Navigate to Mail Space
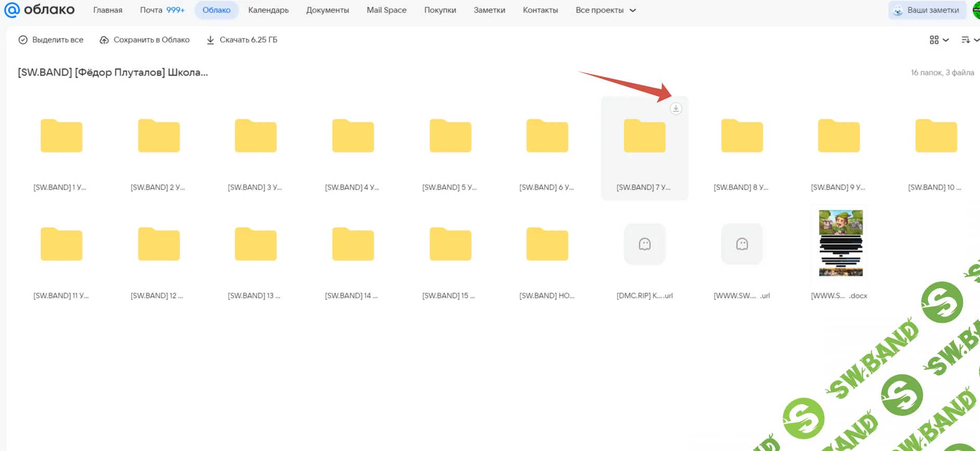The image size is (980, 451). [x=386, y=10]
